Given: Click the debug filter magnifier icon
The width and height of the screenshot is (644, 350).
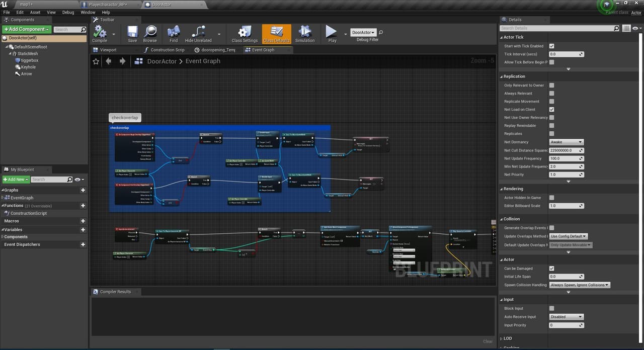Looking at the screenshot, I should pyautogui.click(x=381, y=33).
